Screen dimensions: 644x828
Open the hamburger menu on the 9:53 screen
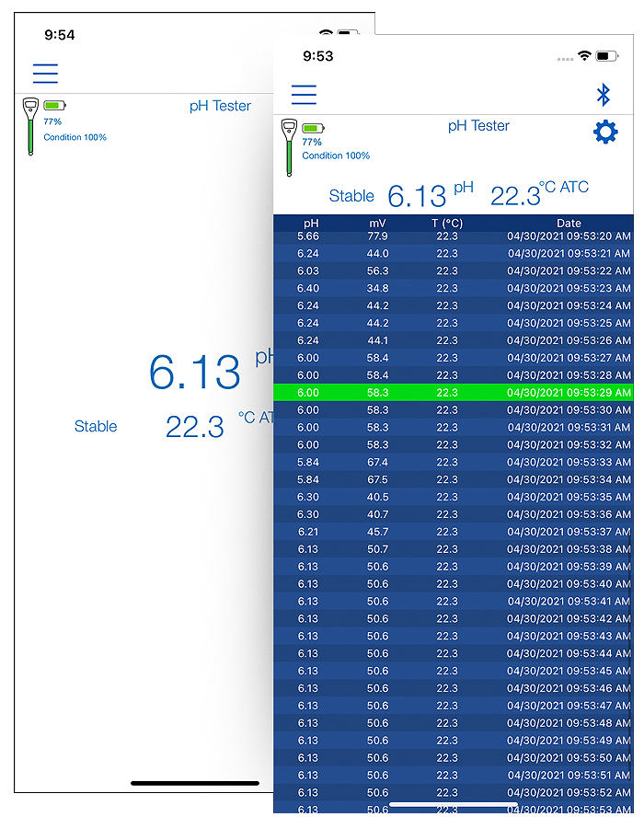304,95
